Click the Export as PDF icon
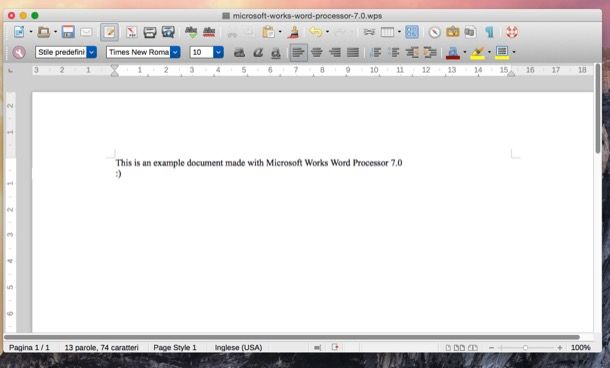The height and width of the screenshot is (368, 610). 131,32
